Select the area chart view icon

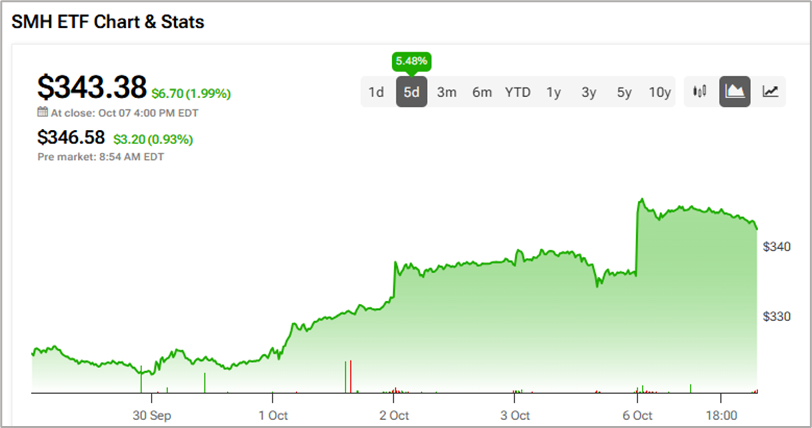(735, 92)
